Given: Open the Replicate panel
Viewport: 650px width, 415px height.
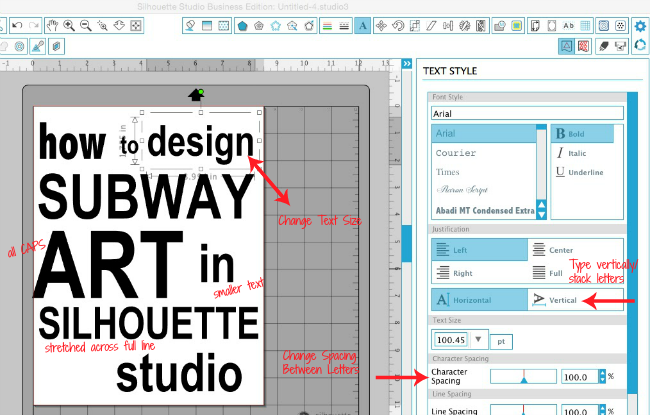Looking at the screenshot, I should click(464, 26).
